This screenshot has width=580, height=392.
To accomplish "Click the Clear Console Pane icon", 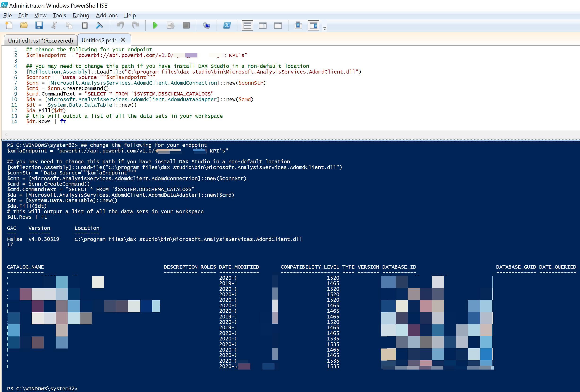I will [x=99, y=26].
